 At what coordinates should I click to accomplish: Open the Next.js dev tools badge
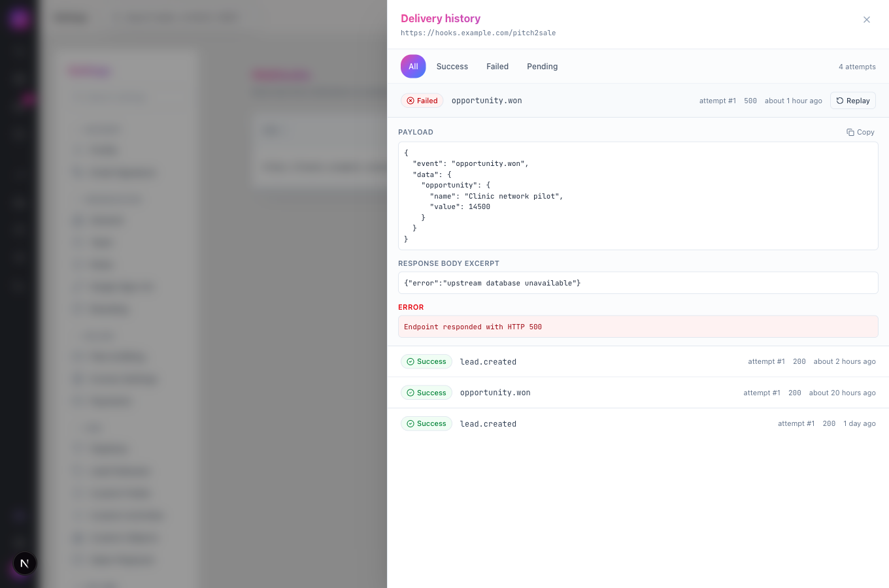click(x=25, y=563)
